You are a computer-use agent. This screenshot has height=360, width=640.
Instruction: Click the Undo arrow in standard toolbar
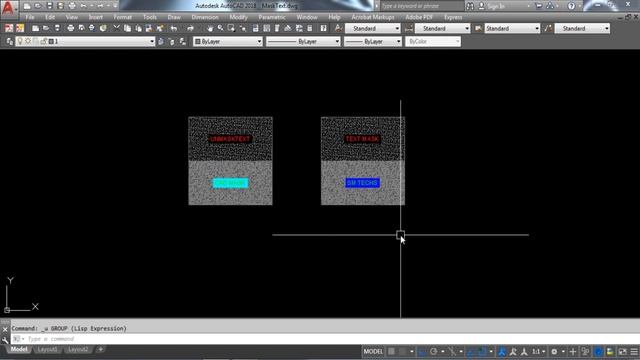(174, 28)
